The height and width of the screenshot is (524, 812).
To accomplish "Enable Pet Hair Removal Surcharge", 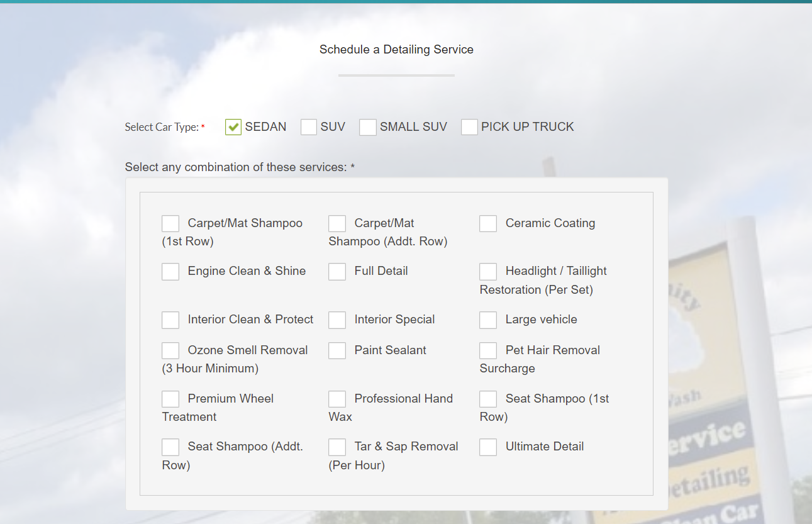I will 488,350.
